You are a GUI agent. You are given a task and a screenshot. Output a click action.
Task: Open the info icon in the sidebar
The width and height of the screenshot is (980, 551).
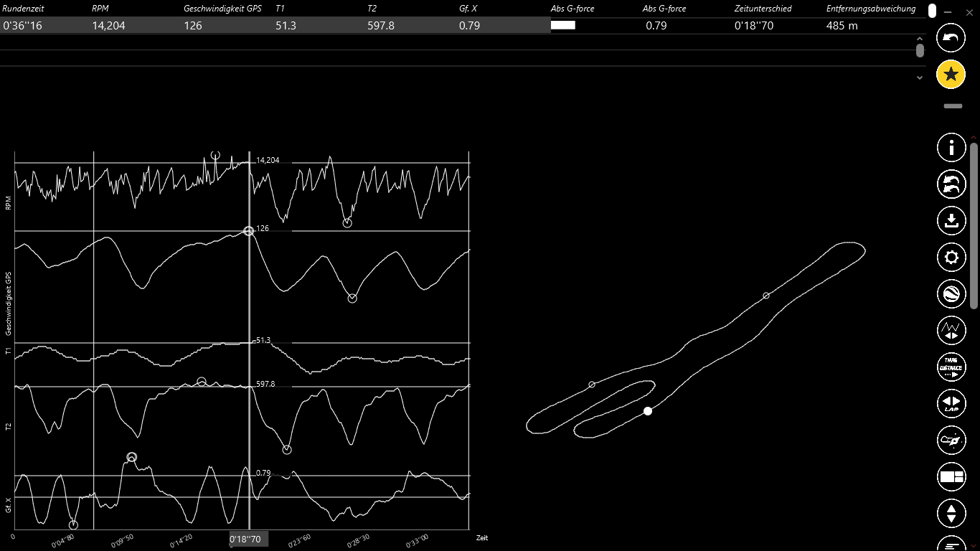pyautogui.click(x=951, y=148)
